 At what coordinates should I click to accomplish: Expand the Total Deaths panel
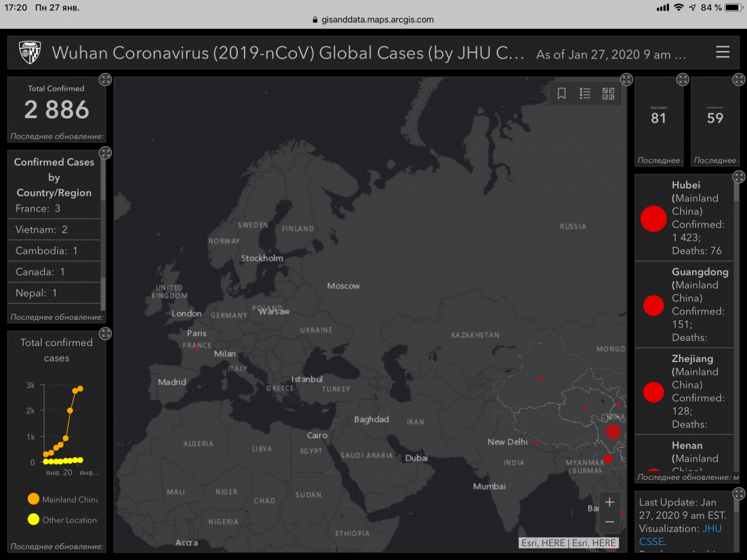[683, 80]
